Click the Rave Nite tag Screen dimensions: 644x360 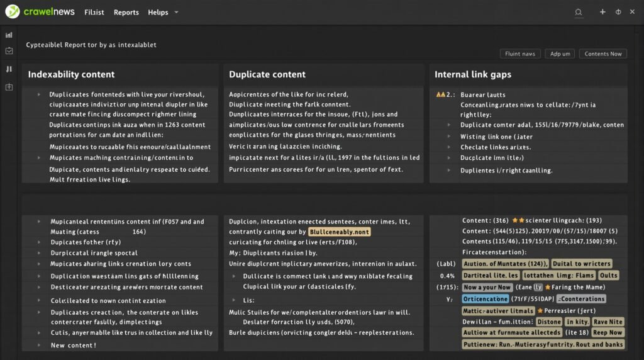click(x=608, y=322)
